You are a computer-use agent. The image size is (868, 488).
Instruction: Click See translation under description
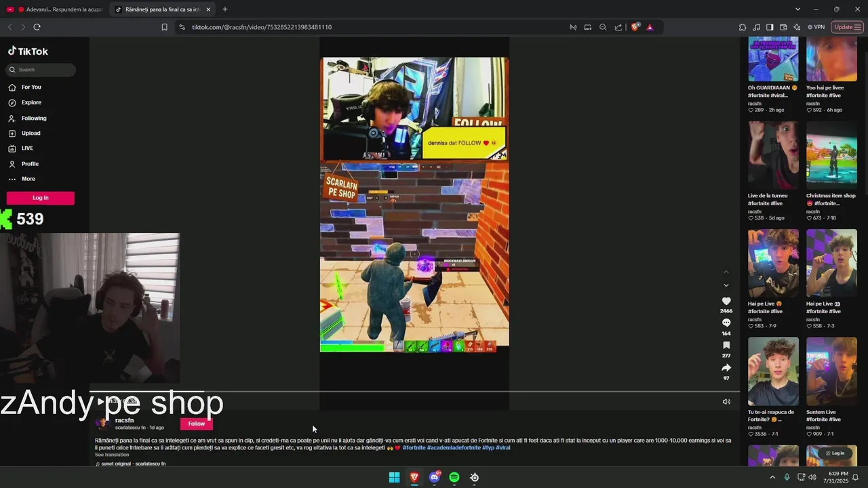(112, 455)
